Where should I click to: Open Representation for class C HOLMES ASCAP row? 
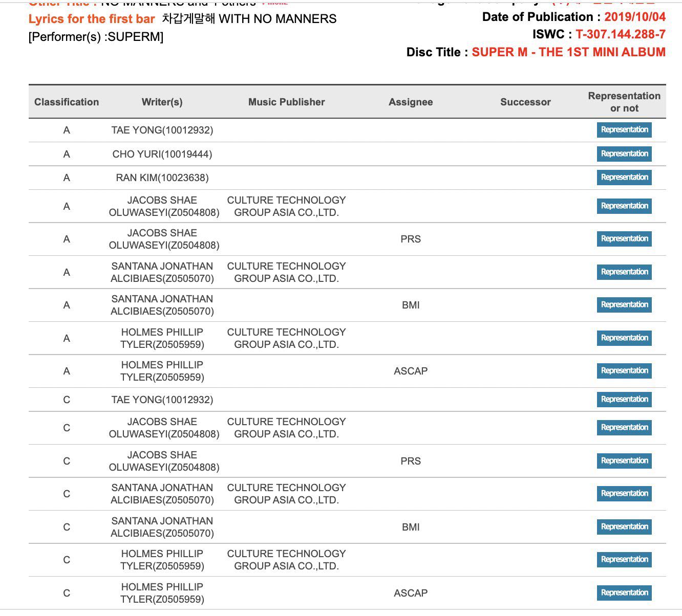[624, 593]
